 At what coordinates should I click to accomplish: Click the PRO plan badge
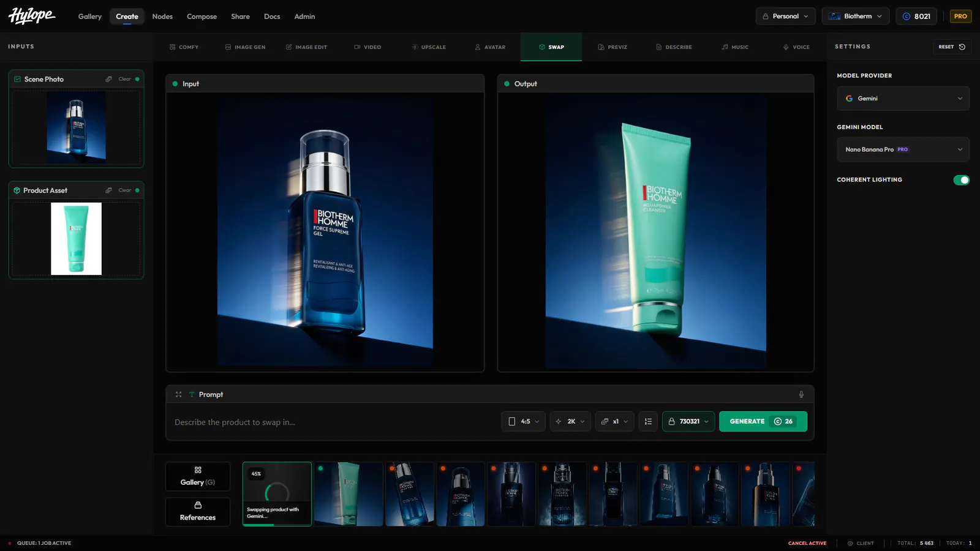pyautogui.click(x=960, y=17)
